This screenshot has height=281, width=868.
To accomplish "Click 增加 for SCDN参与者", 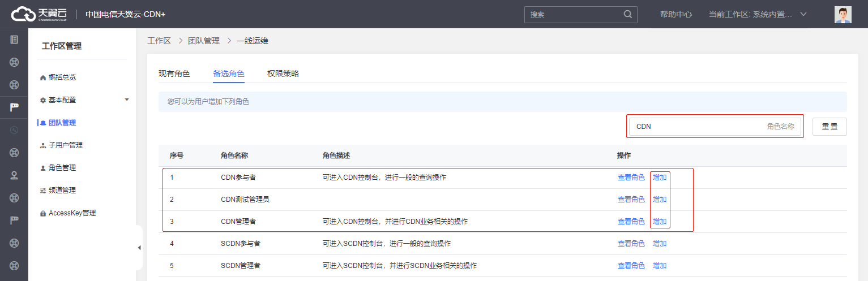I will 660,244.
